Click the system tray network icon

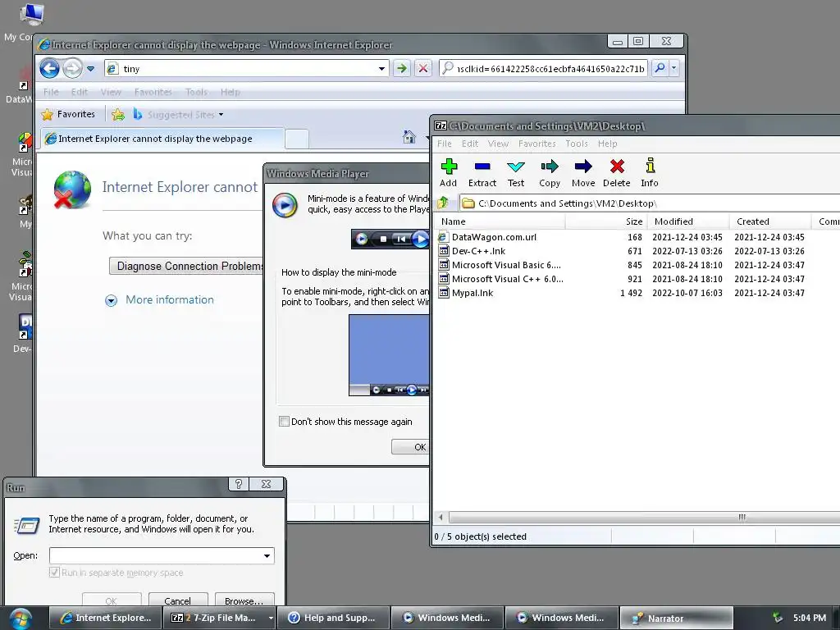click(x=777, y=618)
